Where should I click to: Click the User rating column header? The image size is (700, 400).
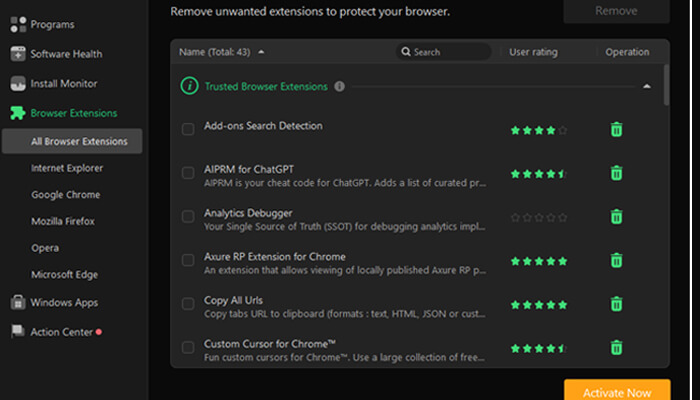click(533, 52)
